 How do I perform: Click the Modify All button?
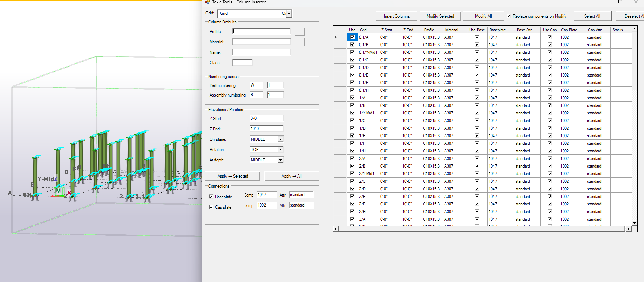tap(483, 16)
